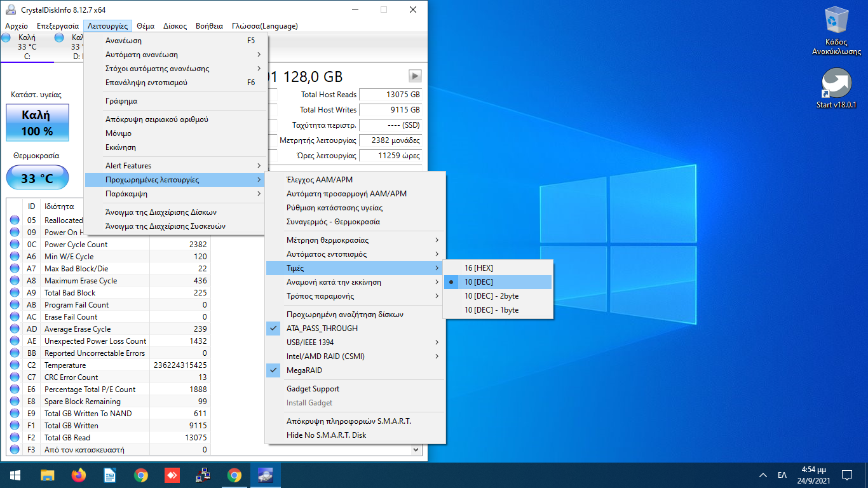Image resolution: width=868 pixels, height=488 pixels.
Task: Choose Άνοιγμα της Διαχείρισης Δίσκων
Action: point(175,212)
